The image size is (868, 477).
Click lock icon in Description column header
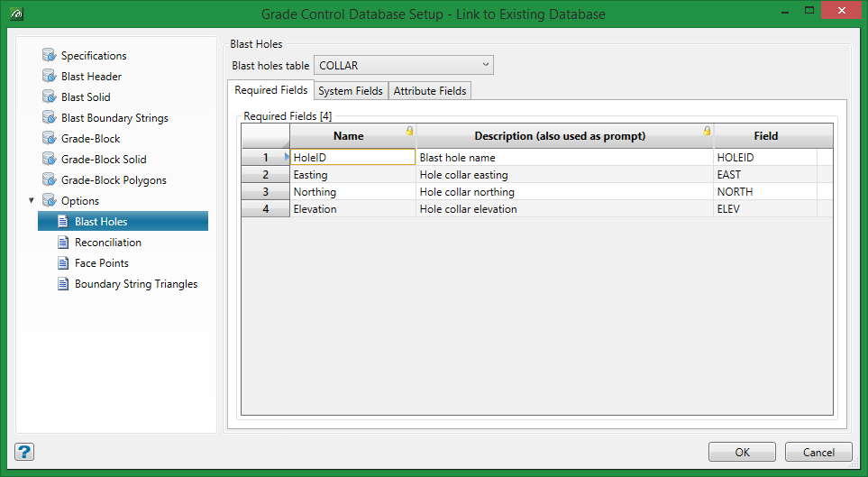click(707, 132)
